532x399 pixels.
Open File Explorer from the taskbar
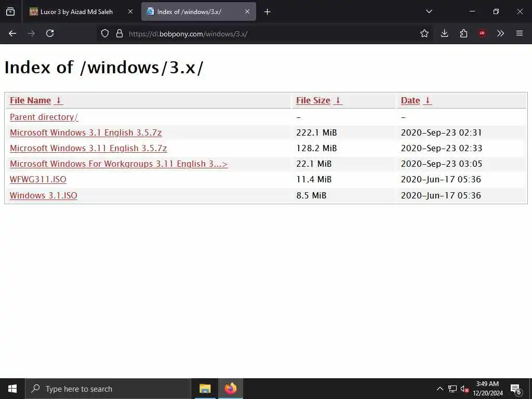click(205, 389)
